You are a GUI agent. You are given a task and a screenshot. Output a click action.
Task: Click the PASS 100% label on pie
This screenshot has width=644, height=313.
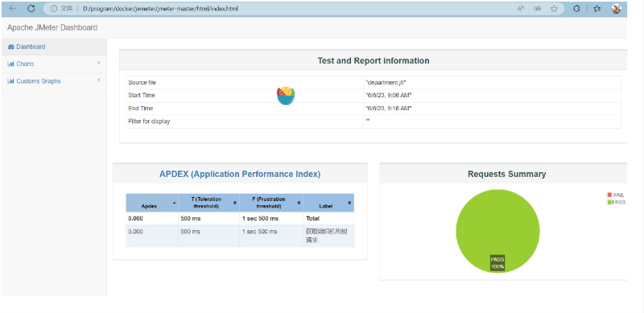coord(497,263)
